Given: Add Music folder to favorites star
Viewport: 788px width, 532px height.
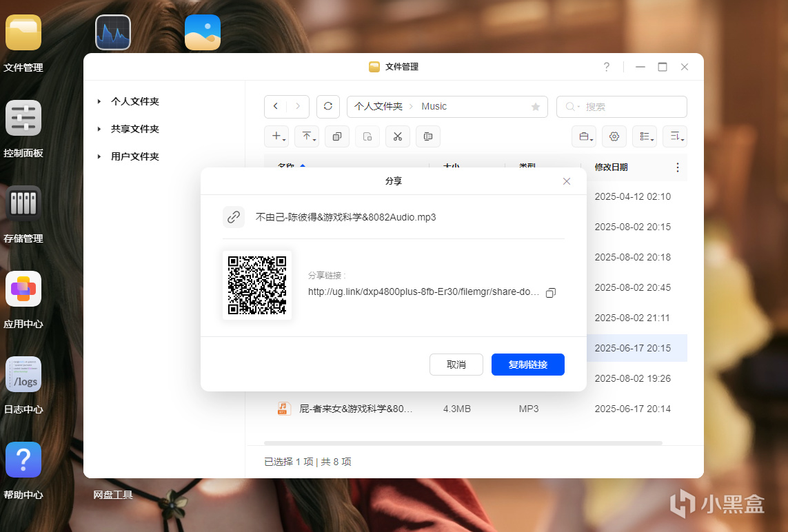Looking at the screenshot, I should tap(536, 107).
